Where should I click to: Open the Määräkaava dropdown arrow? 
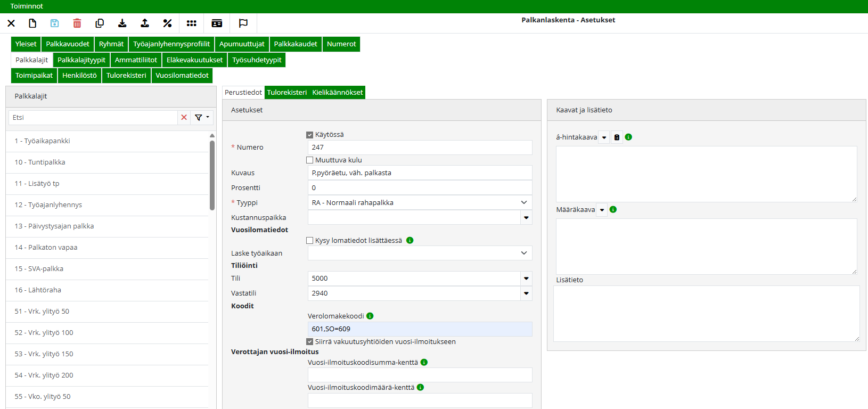point(602,210)
